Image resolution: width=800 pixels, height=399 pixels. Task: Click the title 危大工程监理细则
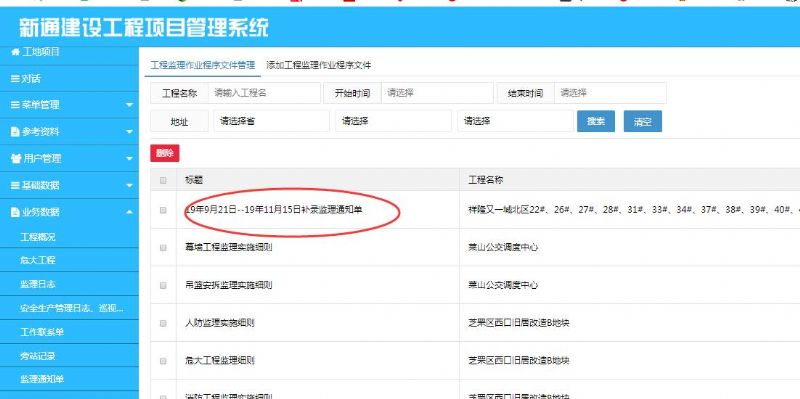click(x=219, y=361)
